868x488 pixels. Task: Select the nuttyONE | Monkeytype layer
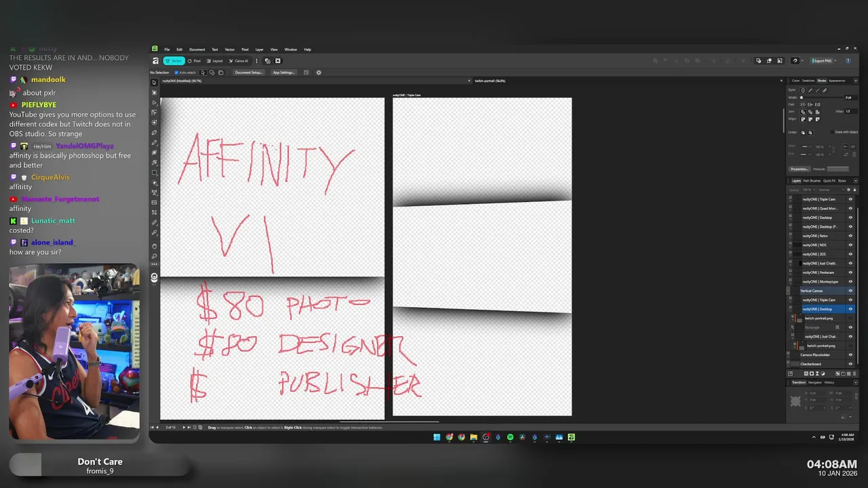821,281
